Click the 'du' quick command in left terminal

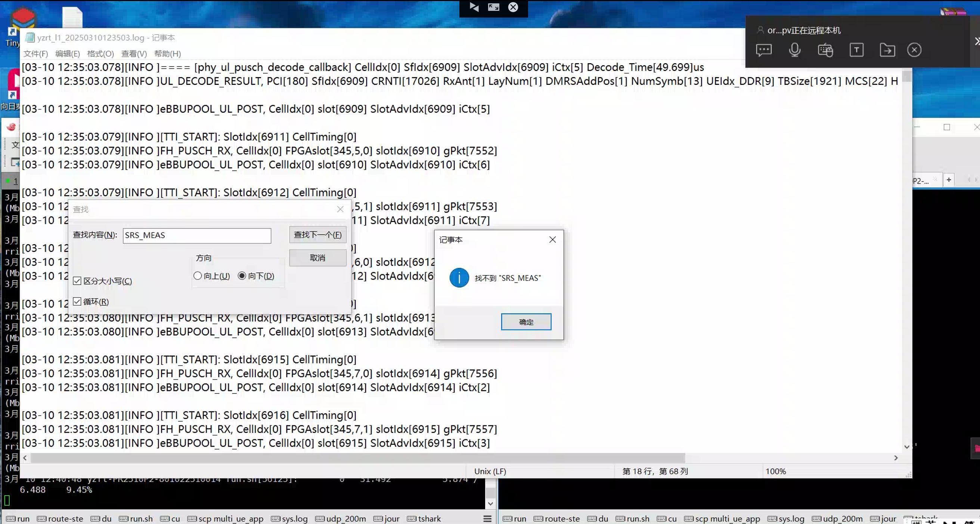(x=101, y=518)
